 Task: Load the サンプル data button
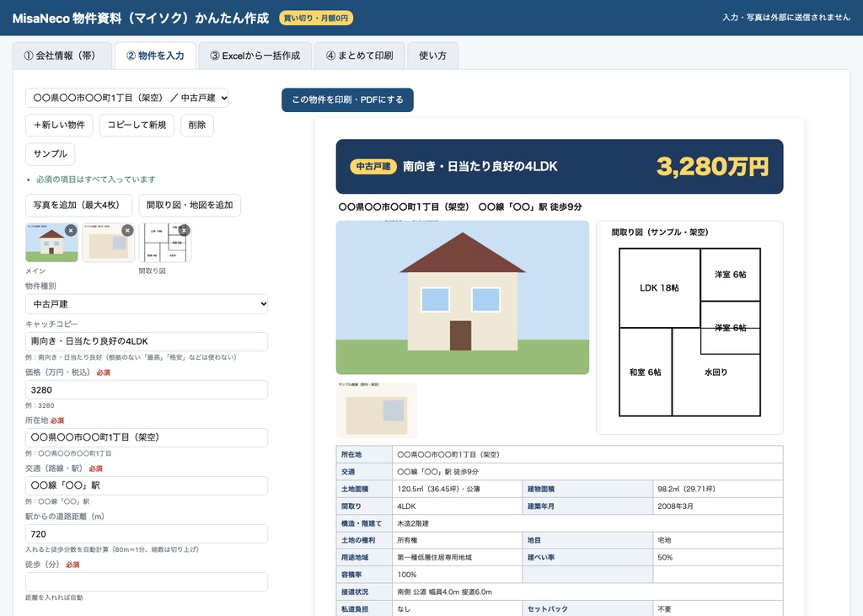50,153
